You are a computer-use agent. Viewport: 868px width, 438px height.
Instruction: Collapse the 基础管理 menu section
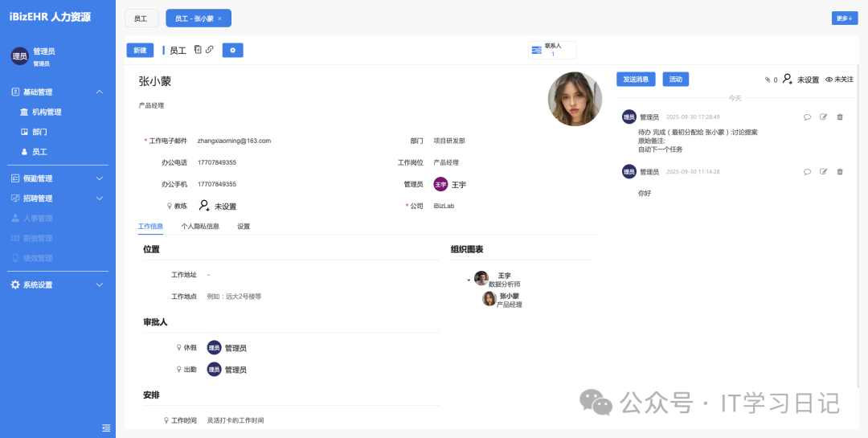point(100,92)
